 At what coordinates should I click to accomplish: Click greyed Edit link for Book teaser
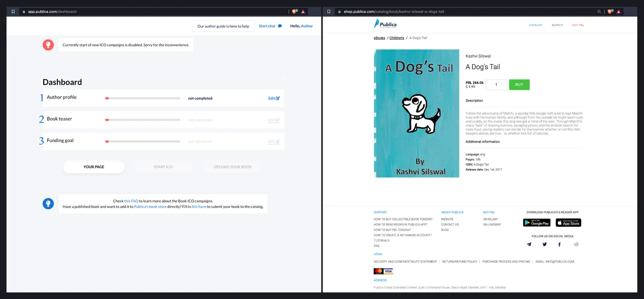274,120
